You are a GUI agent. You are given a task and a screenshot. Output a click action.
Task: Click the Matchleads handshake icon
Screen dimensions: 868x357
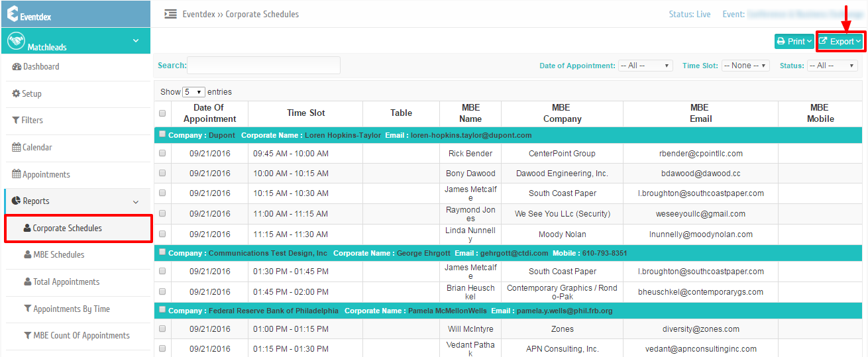click(x=16, y=41)
